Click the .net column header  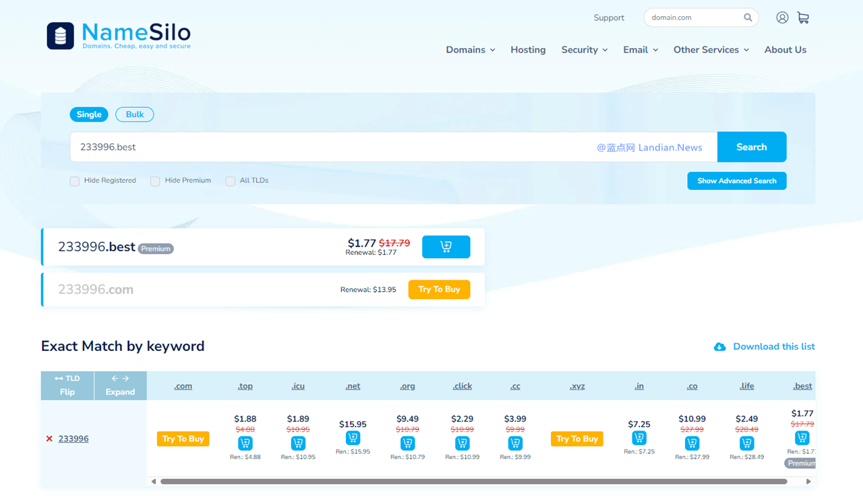coord(353,386)
